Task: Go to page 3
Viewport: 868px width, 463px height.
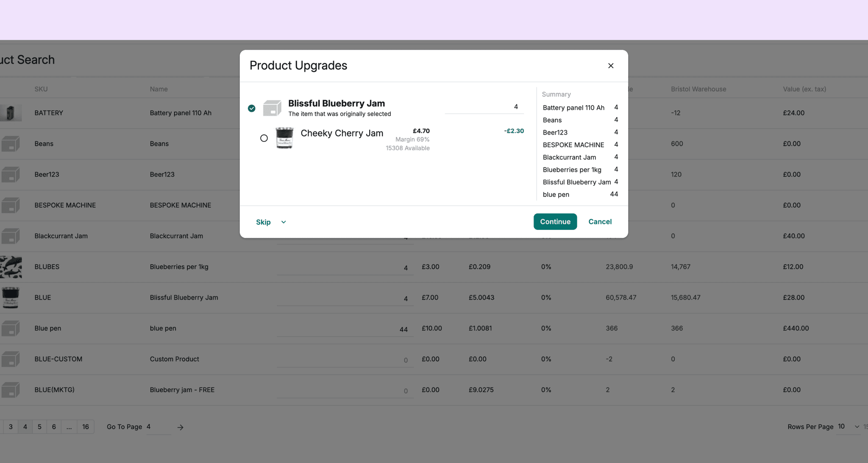Action: coord(11,427)
